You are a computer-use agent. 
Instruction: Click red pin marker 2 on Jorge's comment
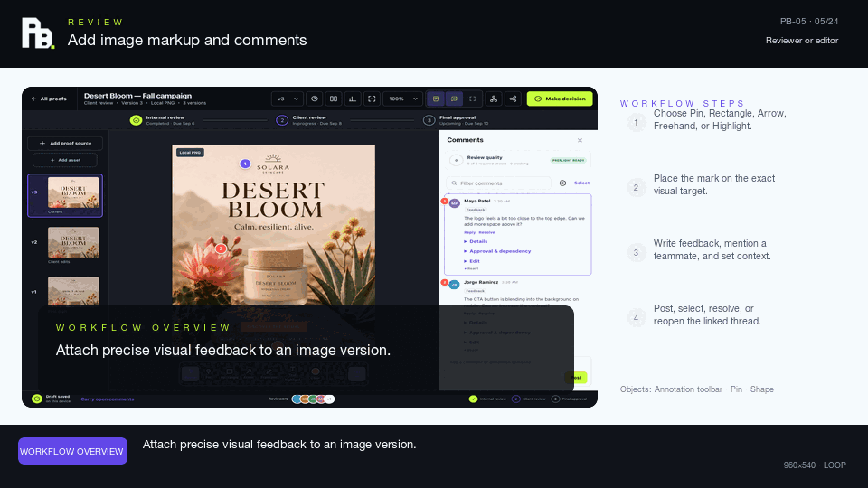[x=445, y=282]
